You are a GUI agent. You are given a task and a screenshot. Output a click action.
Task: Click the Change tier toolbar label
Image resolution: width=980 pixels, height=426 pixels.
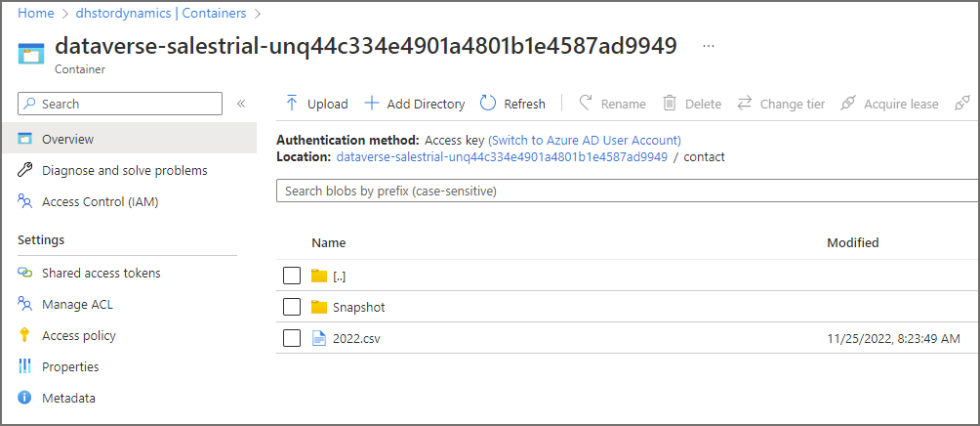click(793, 104)
